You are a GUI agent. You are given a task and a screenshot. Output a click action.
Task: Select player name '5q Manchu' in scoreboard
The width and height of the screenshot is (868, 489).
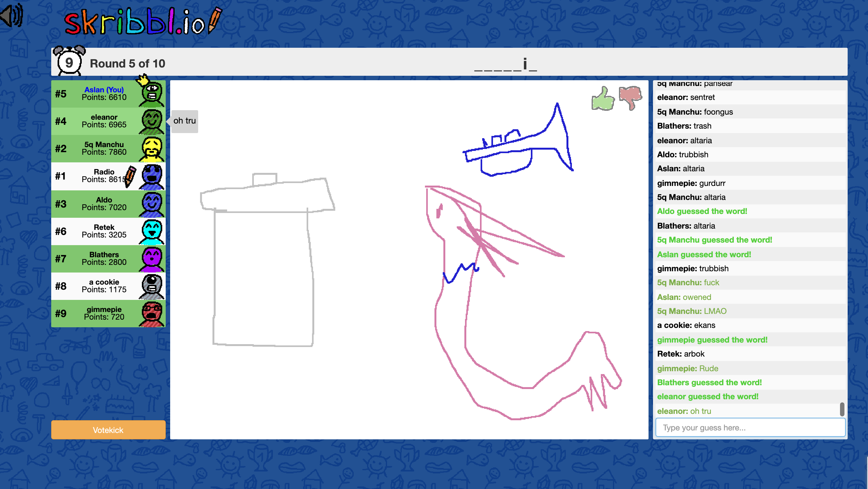point(104,144)
